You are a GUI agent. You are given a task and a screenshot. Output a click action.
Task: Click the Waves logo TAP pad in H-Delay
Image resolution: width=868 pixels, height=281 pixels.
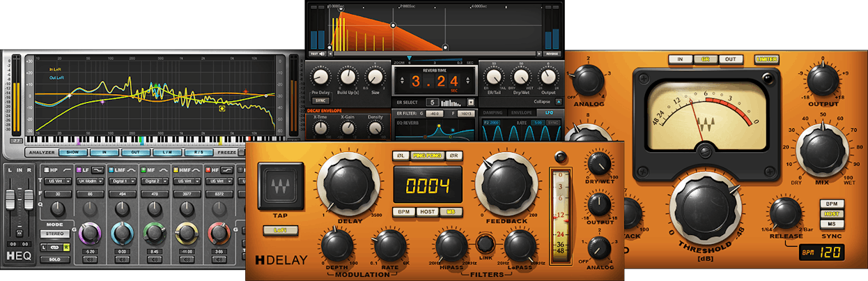click(281, 187)
